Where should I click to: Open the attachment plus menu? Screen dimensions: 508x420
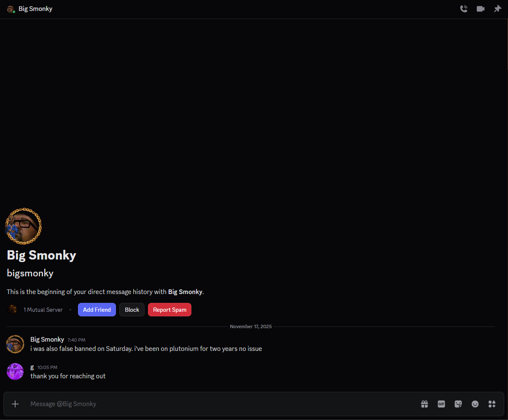tap(15, 404)
